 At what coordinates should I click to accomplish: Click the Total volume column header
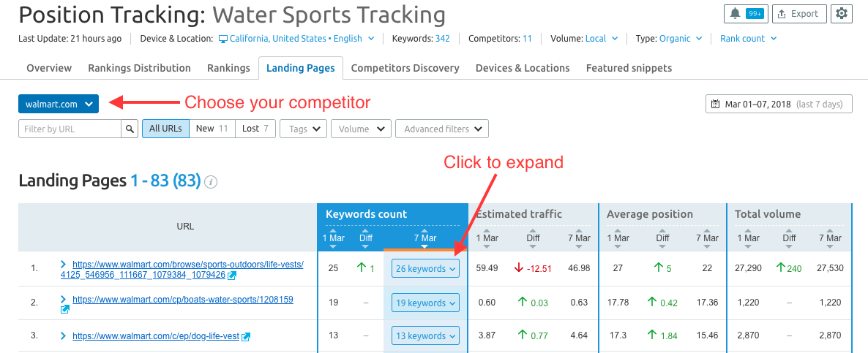coord(768,214)
